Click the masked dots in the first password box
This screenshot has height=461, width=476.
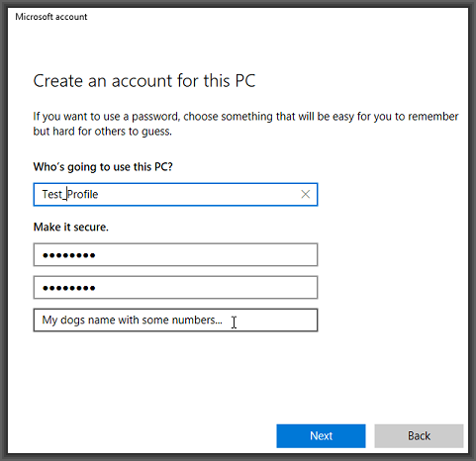click(69, 255)
